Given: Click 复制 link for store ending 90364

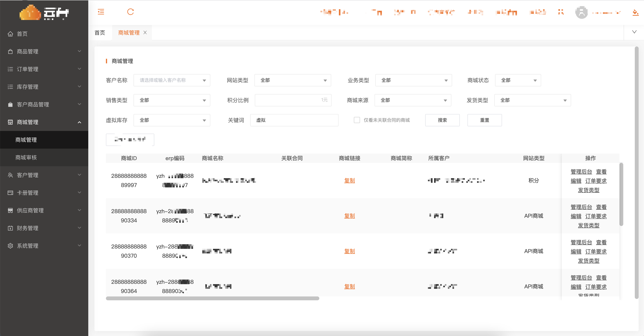Looking at the screenshot, I should pyautogui.click(x=349, y=286).
